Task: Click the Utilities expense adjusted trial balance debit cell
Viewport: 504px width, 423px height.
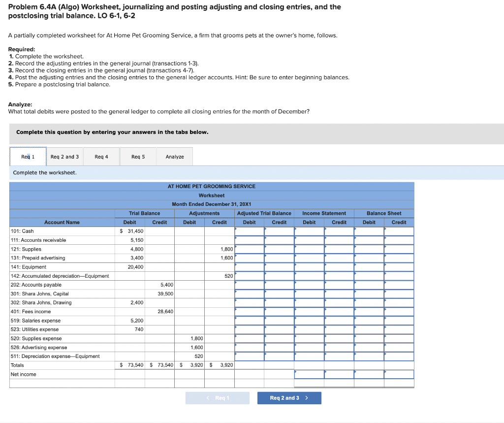Action: click(x=249, y=329)
